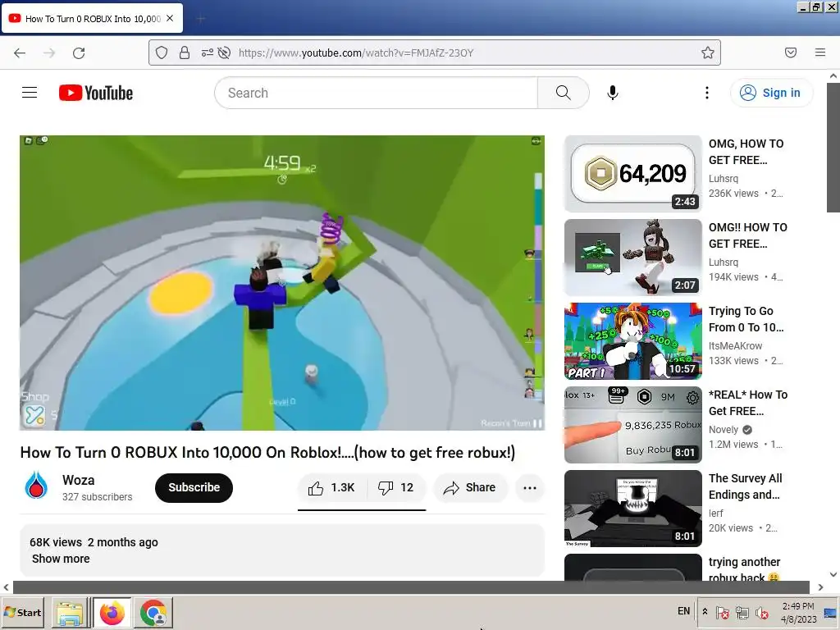Click the scroll down arrow
The image size is (840, 630).
833,574
